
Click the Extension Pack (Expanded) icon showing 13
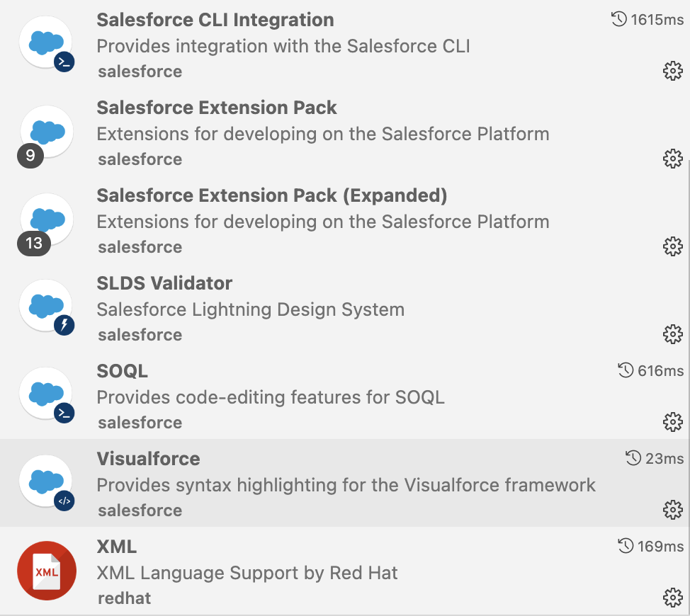point(45,219)
